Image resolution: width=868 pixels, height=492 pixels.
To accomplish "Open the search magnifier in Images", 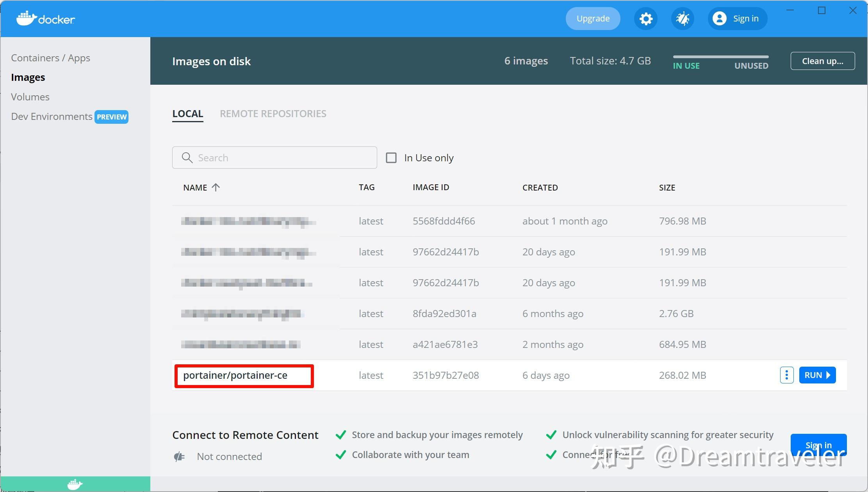I will (x=187, y=157).
